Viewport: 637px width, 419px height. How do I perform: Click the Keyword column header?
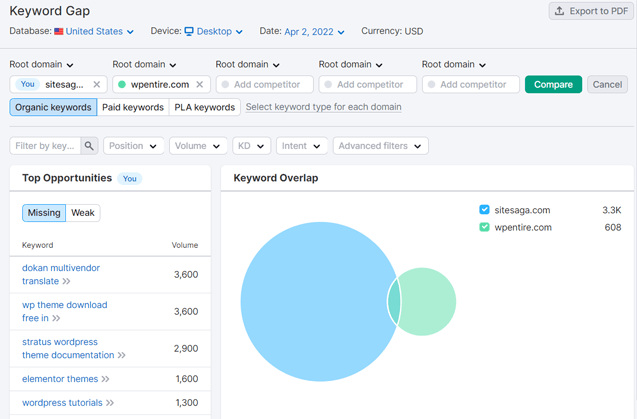[37, 245]
